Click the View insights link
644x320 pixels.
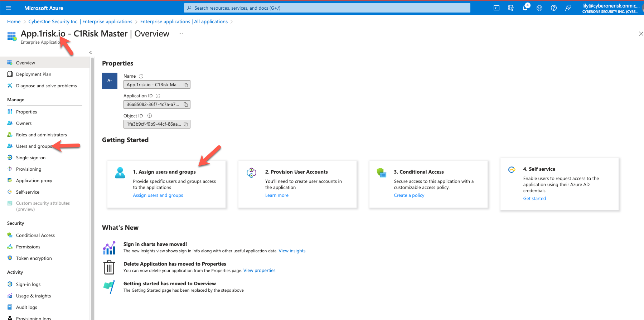click(292, 251)
